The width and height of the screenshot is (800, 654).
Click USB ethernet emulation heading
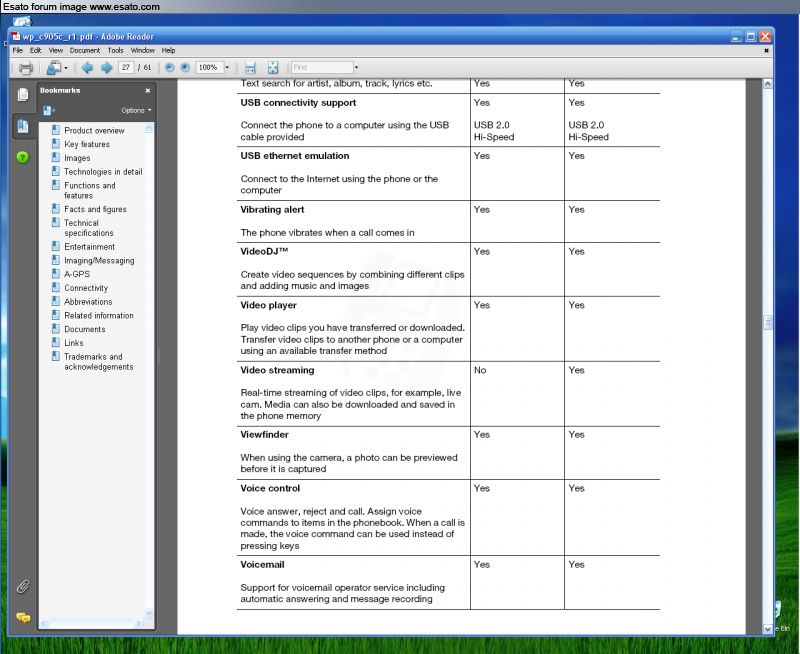coord(295,156)
